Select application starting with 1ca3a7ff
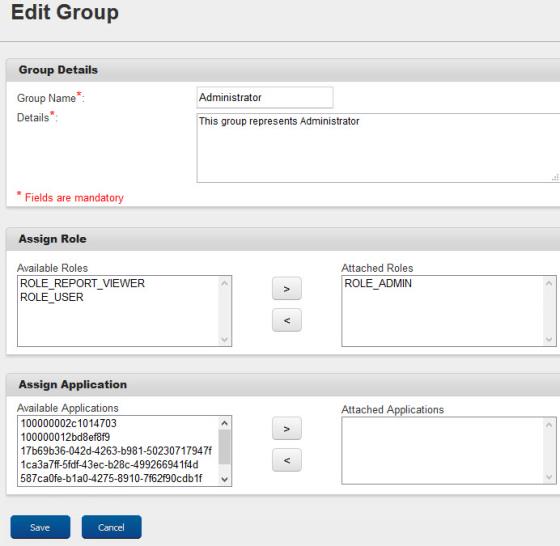560x546 pixels. point(109,465)
